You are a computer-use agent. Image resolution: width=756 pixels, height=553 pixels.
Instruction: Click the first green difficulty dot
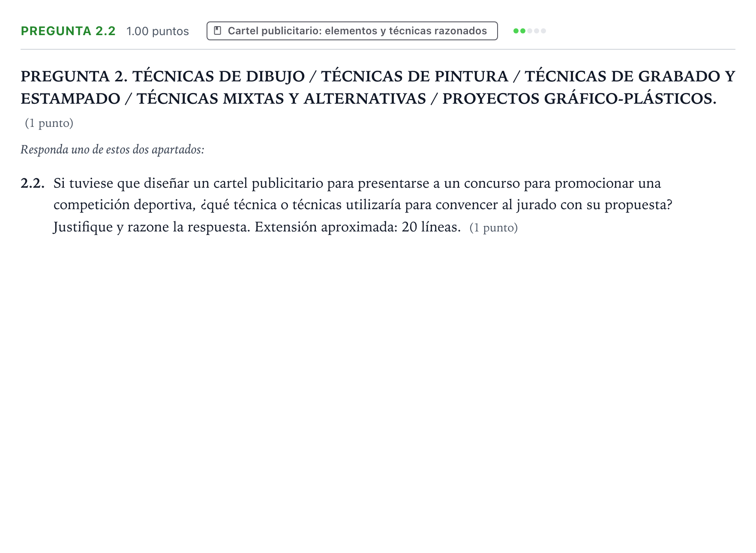tap(516, 31)
